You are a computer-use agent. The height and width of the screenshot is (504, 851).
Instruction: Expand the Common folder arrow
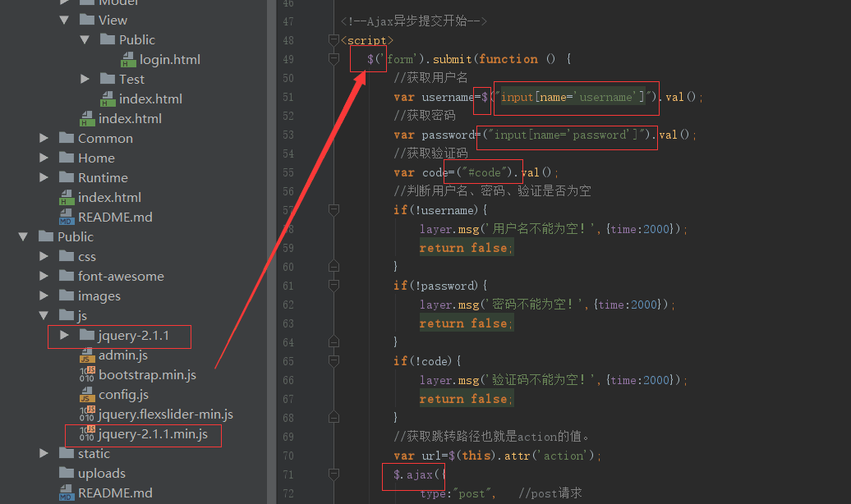click(44, 139)
